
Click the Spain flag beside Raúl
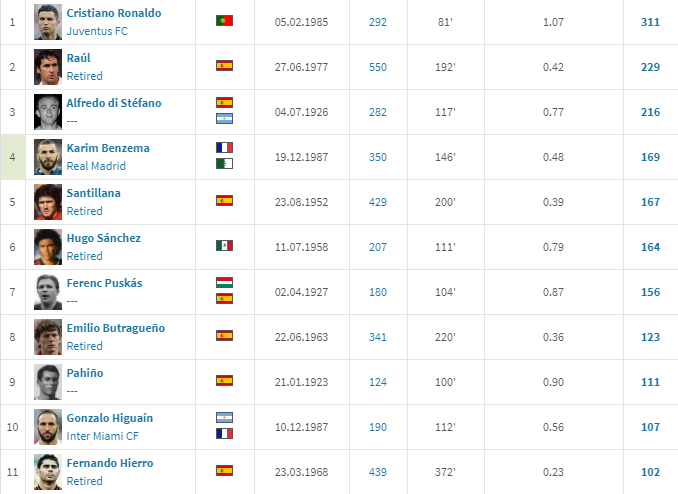tap(224, 66)
